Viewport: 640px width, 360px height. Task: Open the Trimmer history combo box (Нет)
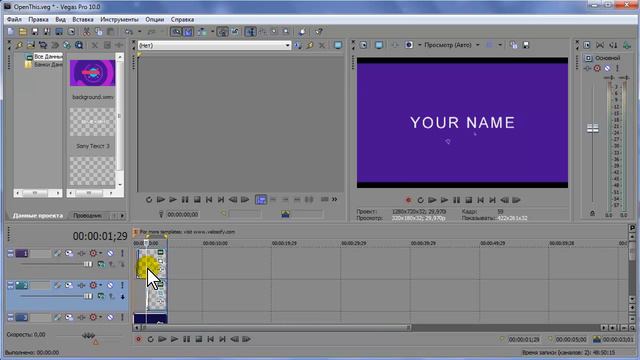point(214,45)
